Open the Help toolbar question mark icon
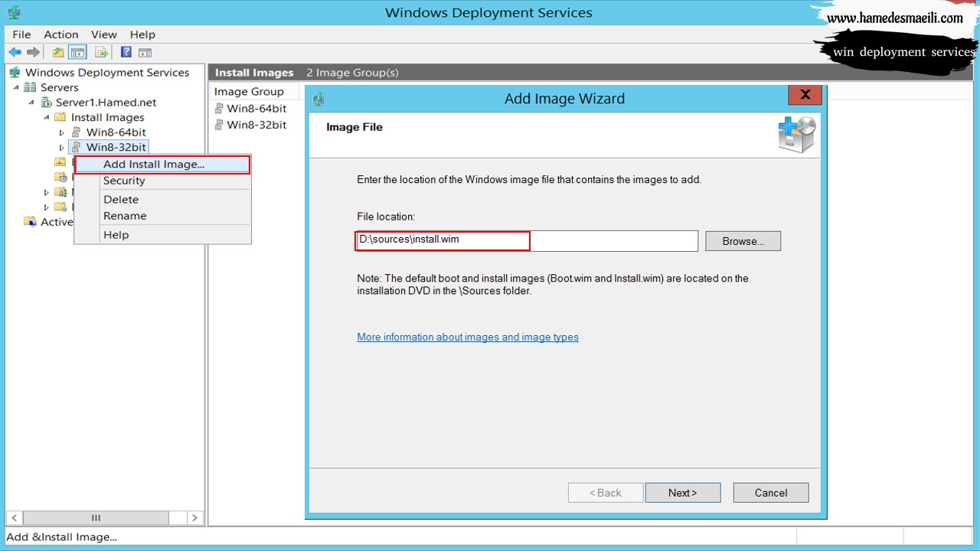 [x=126, y=52]
